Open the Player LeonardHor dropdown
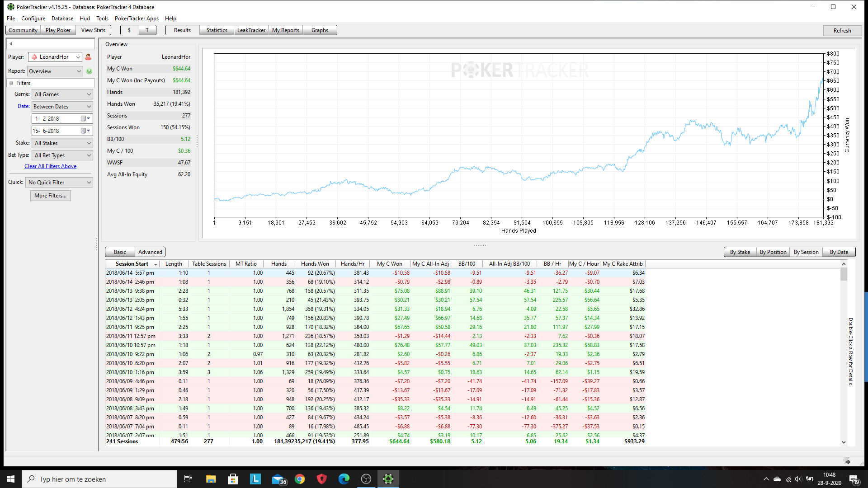Viewport: 868px width, 488px height. 55,57
